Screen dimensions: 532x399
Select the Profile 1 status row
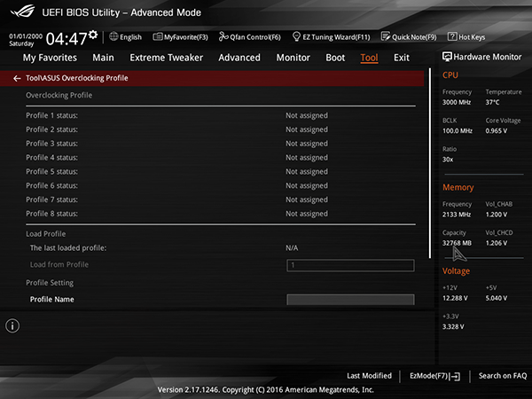(x=221, y=115)
